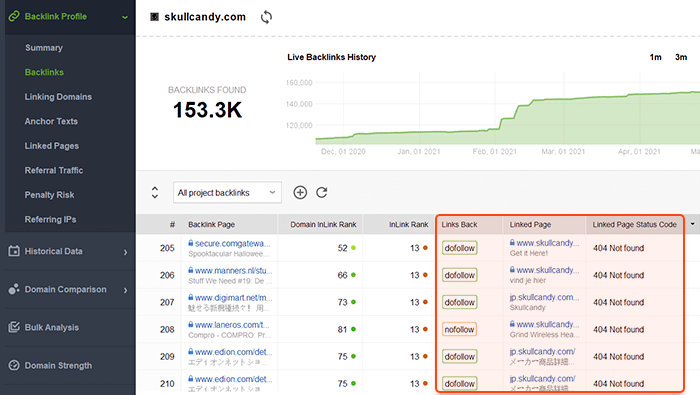The image size is (700, 395).
Task: Click row number 207
Action: click(167, 303)
